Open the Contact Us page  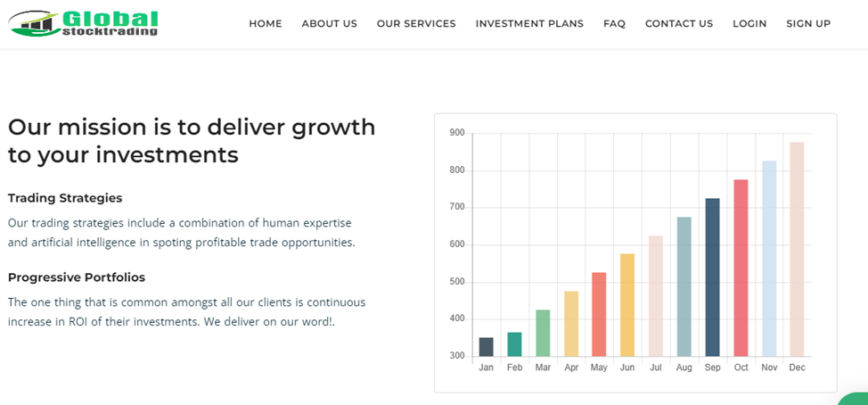[679, 24]
